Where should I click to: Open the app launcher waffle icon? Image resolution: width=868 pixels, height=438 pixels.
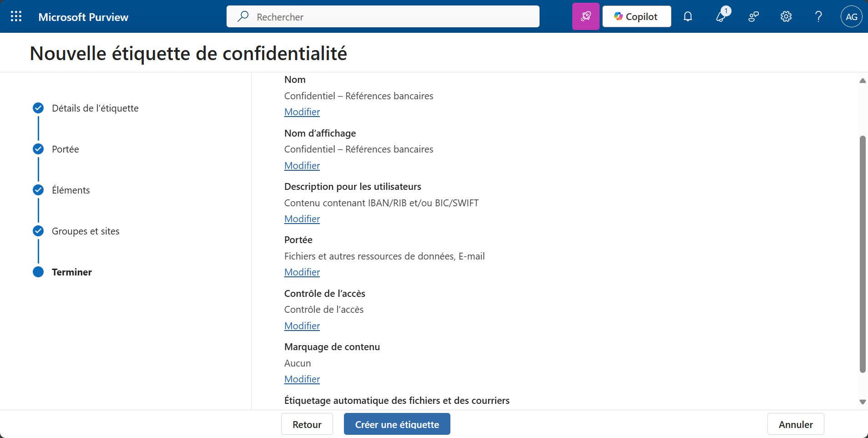[x=16, y=17]
